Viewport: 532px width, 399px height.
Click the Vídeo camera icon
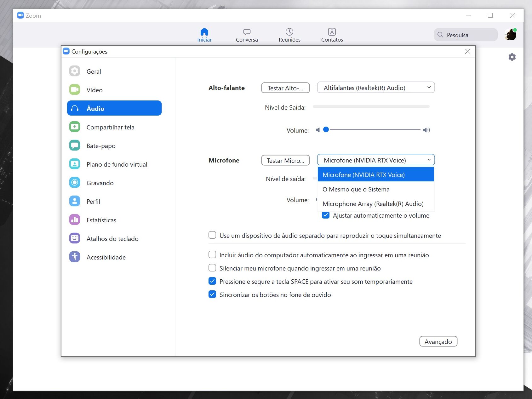(x=75, y=90)
